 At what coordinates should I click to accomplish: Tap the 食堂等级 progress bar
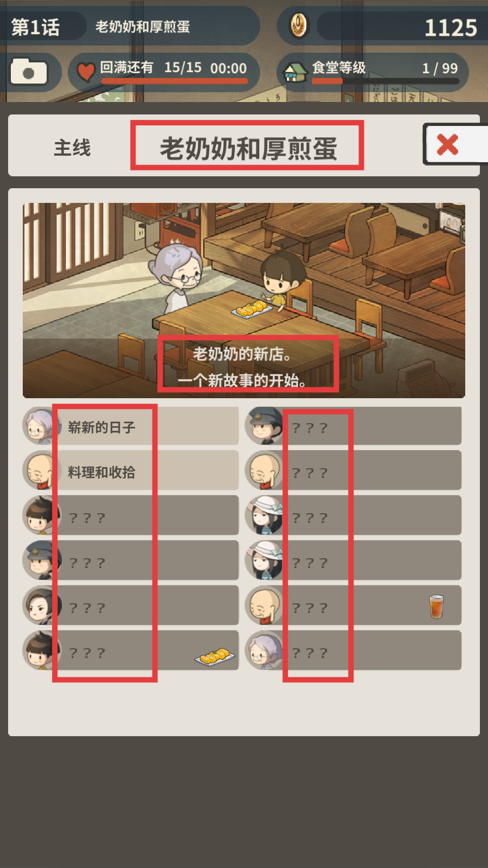(386, 81)
